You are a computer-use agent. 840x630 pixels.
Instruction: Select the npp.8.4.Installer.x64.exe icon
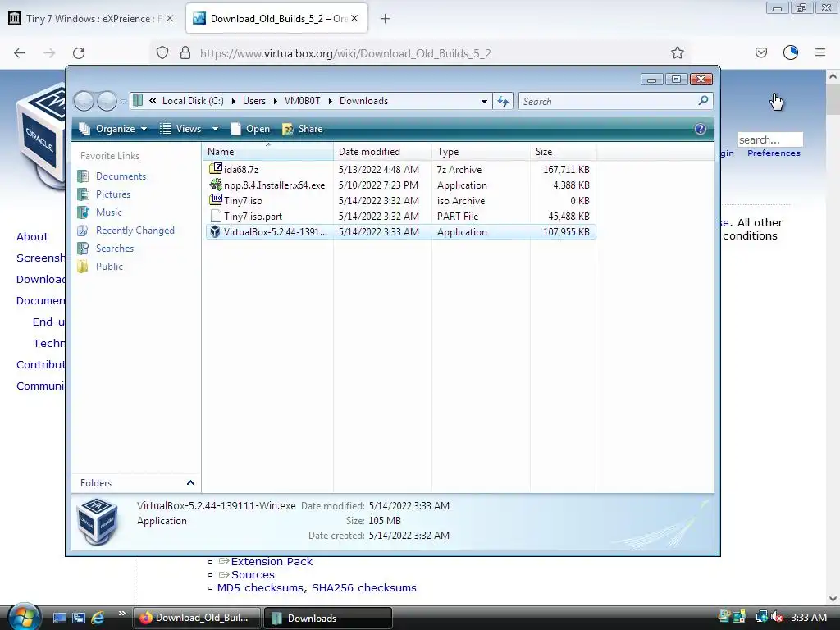[x=216, y=185]
